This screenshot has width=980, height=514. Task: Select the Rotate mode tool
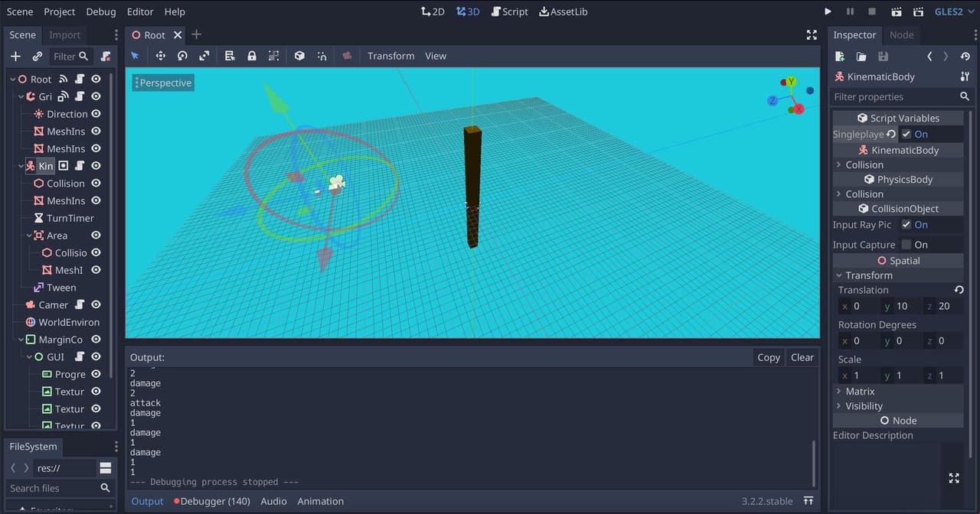pyautogui.click(x=182, y=56)
